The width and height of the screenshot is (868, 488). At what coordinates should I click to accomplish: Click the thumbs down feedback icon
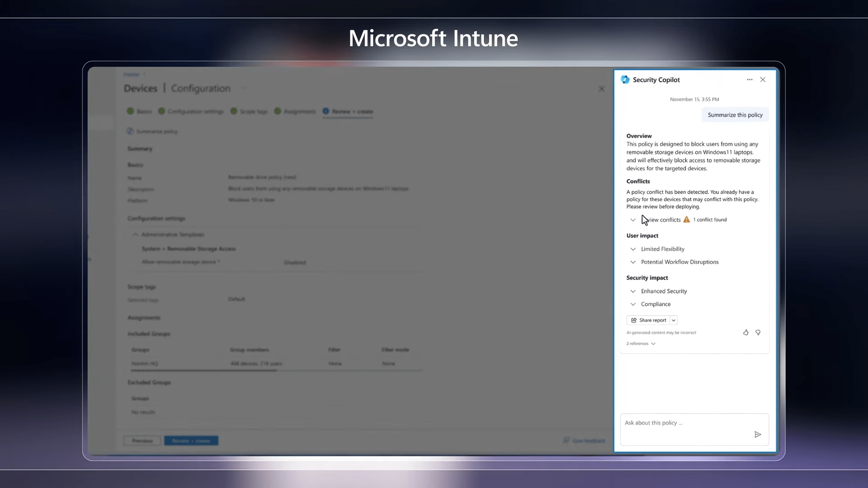click(758, 332)
